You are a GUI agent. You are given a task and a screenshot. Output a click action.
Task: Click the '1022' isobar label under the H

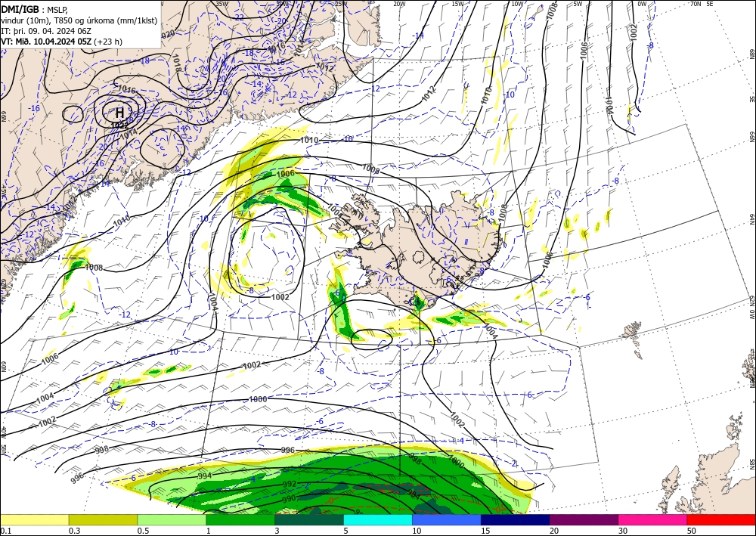click(119, 125)
